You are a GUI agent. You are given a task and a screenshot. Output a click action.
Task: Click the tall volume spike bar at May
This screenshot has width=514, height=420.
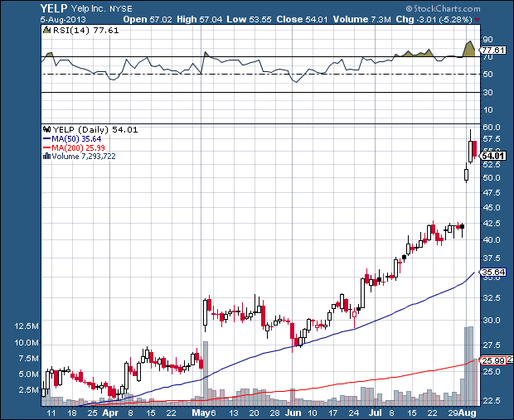(x=206, y=373)
